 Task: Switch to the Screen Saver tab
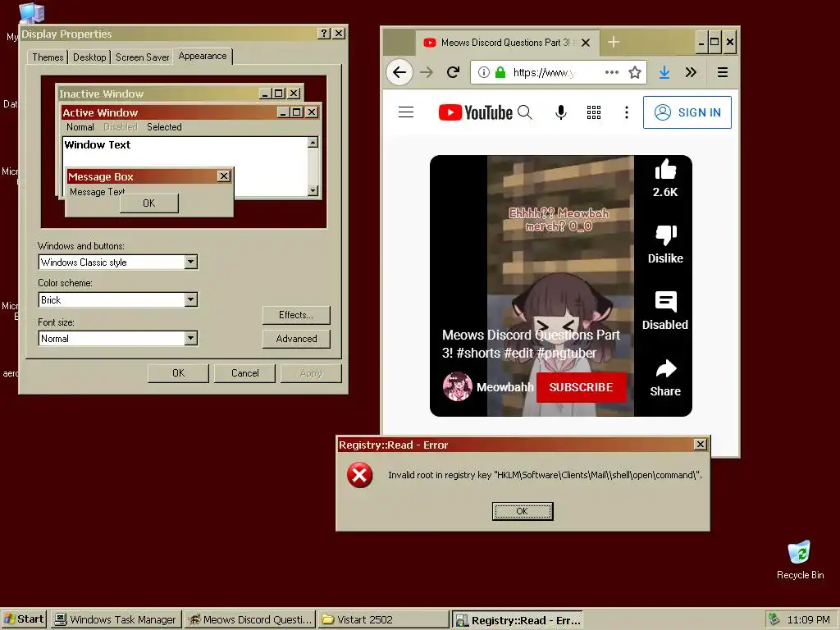[x=142, y=57]
